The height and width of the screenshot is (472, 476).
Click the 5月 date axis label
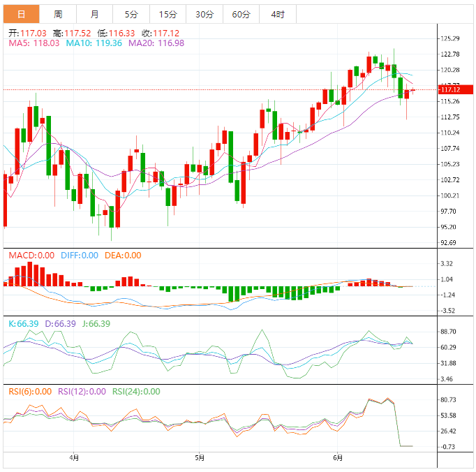pos(200,457)
